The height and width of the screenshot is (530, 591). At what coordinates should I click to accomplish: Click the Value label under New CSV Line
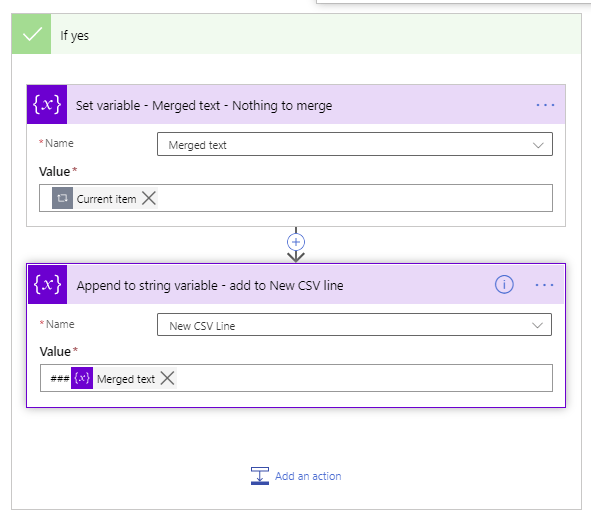click(x=55, y=351)
